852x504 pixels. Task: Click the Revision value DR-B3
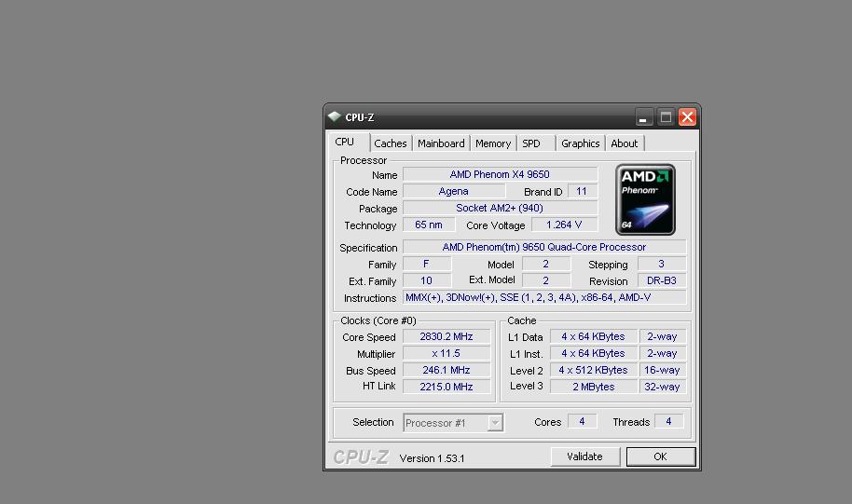pos(661,280)
